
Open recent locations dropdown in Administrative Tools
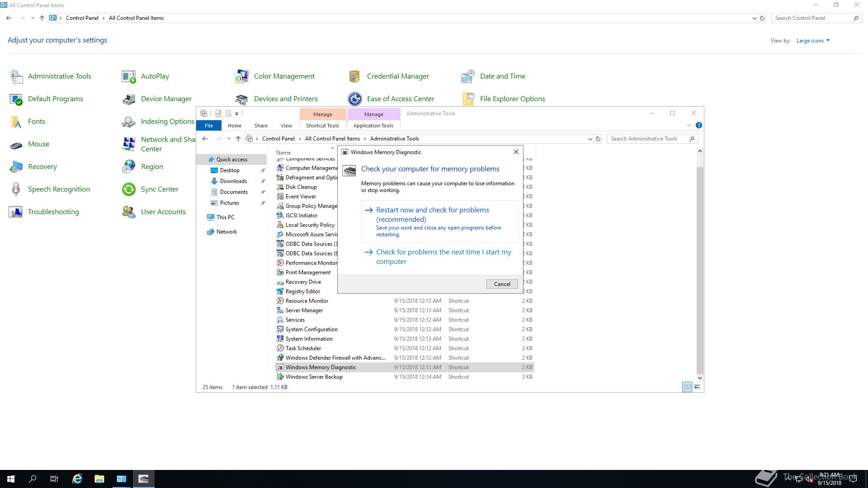click(x=229, y=139)
